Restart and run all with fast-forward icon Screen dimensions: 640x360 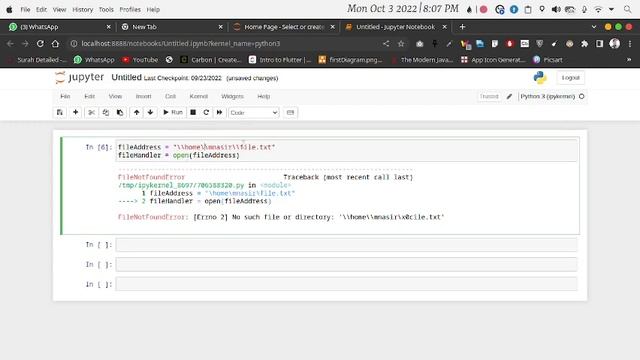point(219,112)
